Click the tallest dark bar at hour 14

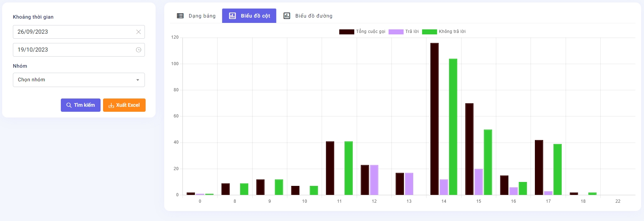[434, 118]
